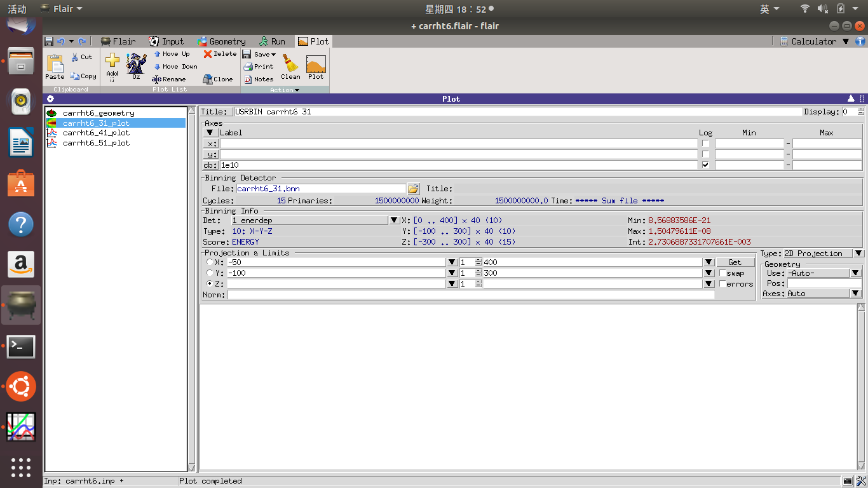Open the 活动 Activities menu
Image resolution: width=868 pixels, height=488 pixels.
17,9
